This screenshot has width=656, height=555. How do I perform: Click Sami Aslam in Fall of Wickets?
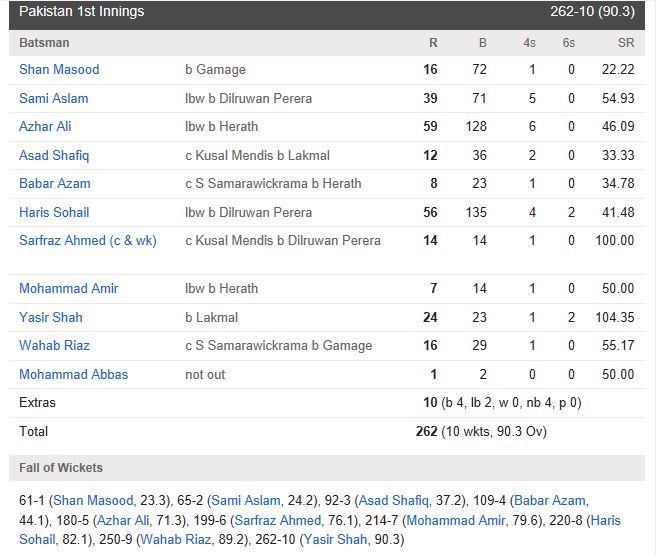coord(246,500)
